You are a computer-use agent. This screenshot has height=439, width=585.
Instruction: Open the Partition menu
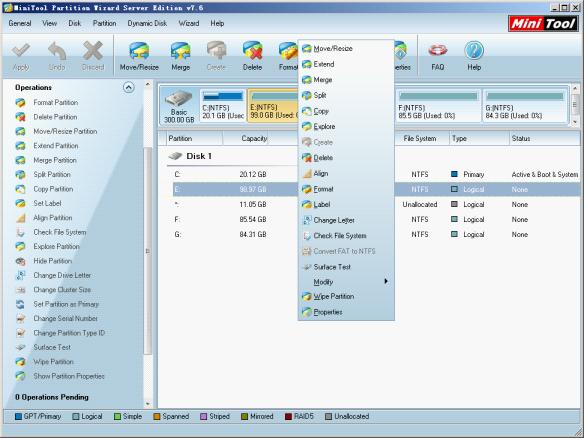click(x=104, y=23)
